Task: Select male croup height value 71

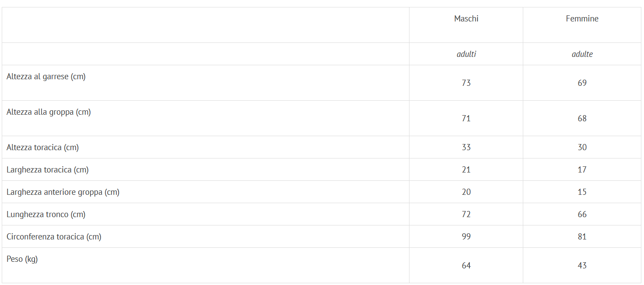Action: point(466,119)
